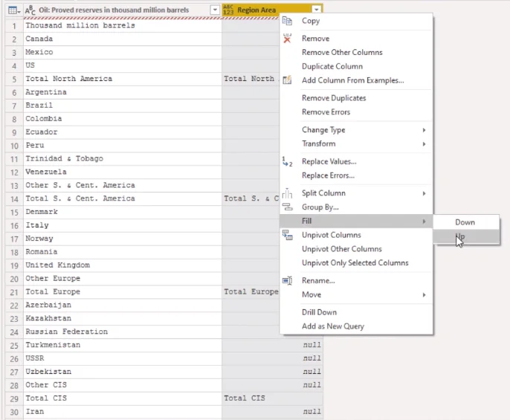The image size is (510, 420).
Task: Click the 'United Kingdom' cell
Action: click(x=122, y=265)
